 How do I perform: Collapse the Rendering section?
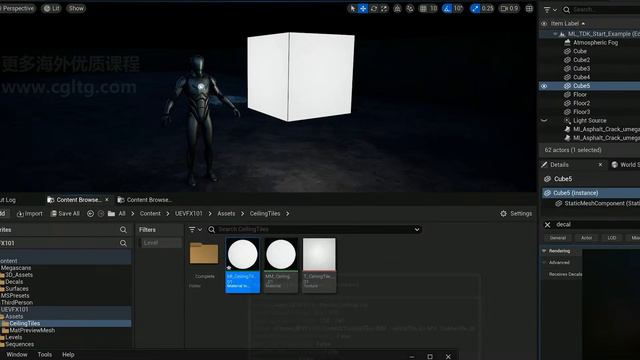click(544, 251)
